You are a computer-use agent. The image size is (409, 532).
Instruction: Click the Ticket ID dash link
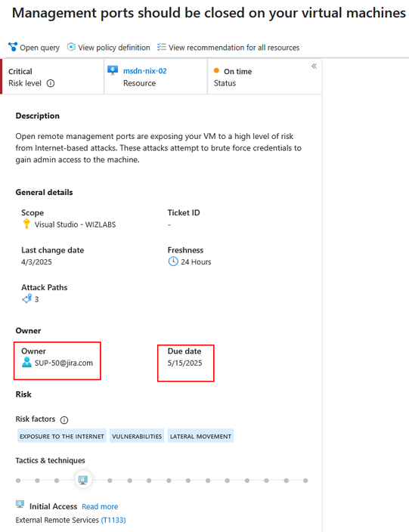pos(169,224)
